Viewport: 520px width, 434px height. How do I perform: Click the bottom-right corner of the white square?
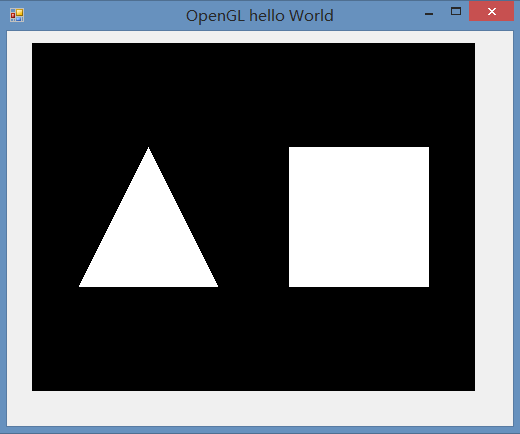pos(428,286)
